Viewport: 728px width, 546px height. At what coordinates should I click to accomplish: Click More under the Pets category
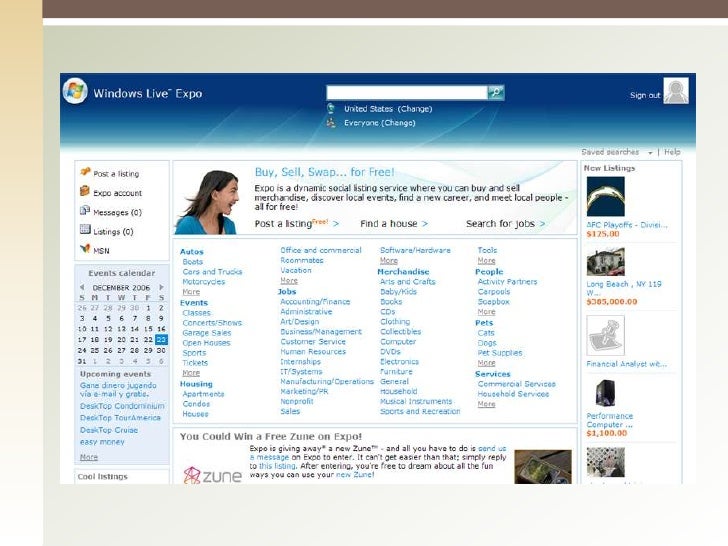pos(486,363)
